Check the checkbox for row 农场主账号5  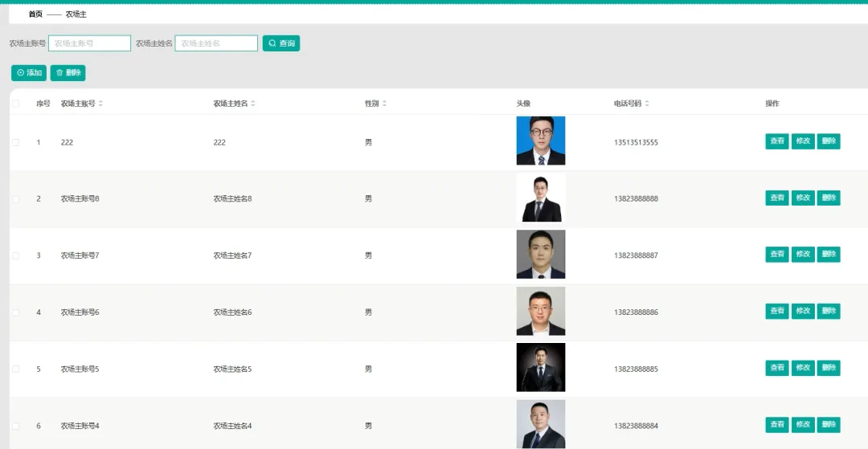point(15,369)
